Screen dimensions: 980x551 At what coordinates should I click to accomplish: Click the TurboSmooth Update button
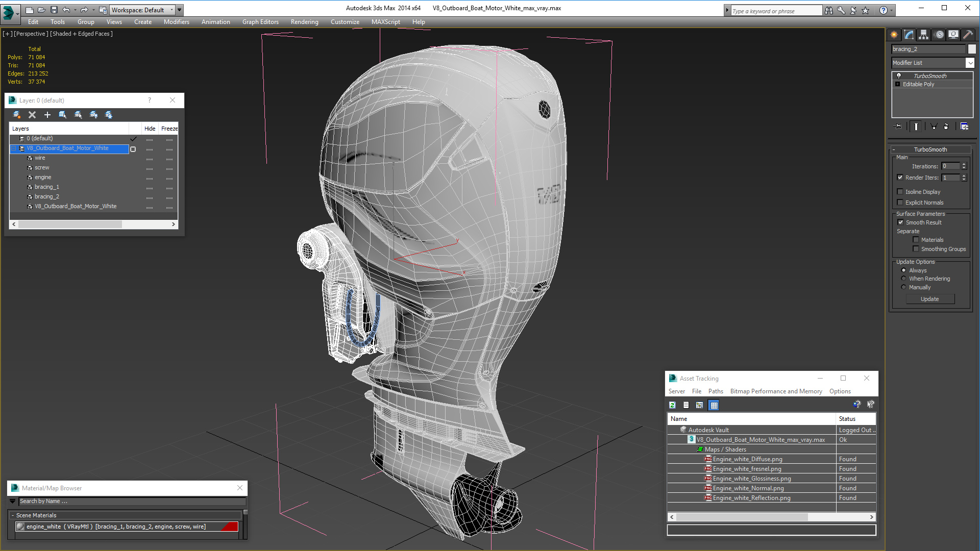[x=929, y=299]
